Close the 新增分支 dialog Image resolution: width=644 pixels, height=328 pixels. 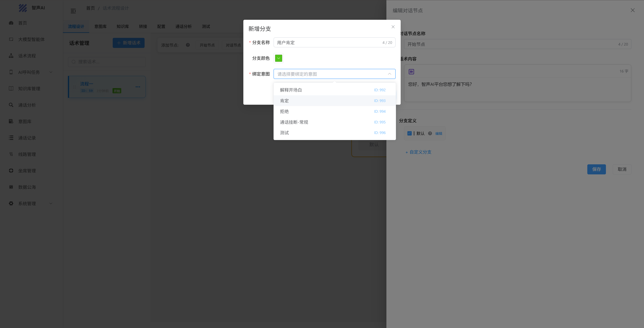[x=393, y=27]
